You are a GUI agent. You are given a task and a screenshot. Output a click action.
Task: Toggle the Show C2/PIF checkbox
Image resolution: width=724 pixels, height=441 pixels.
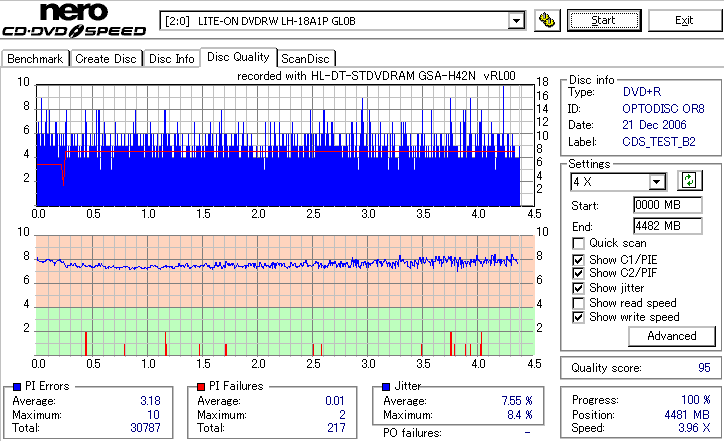click(578, 273)
